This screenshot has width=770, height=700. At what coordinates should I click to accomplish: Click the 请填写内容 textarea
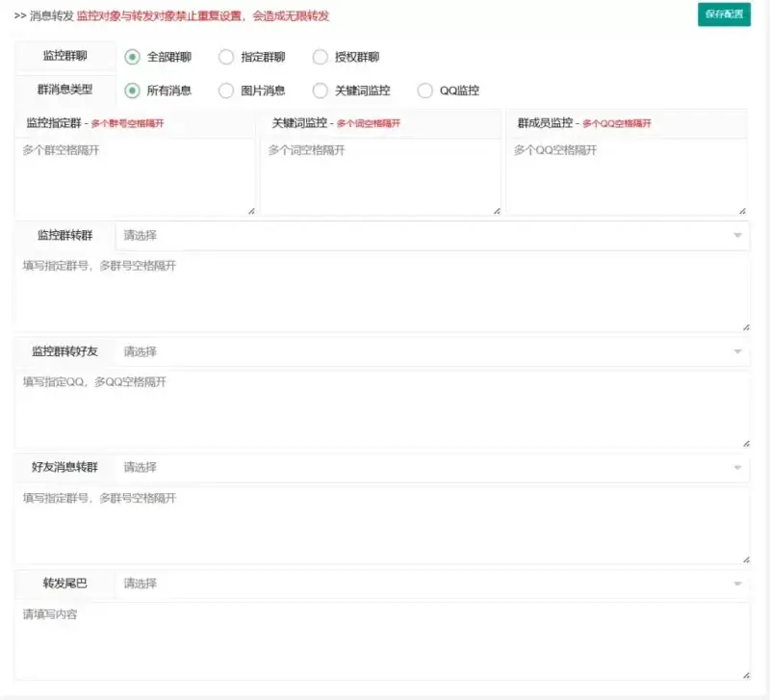(x=382, y=641)
